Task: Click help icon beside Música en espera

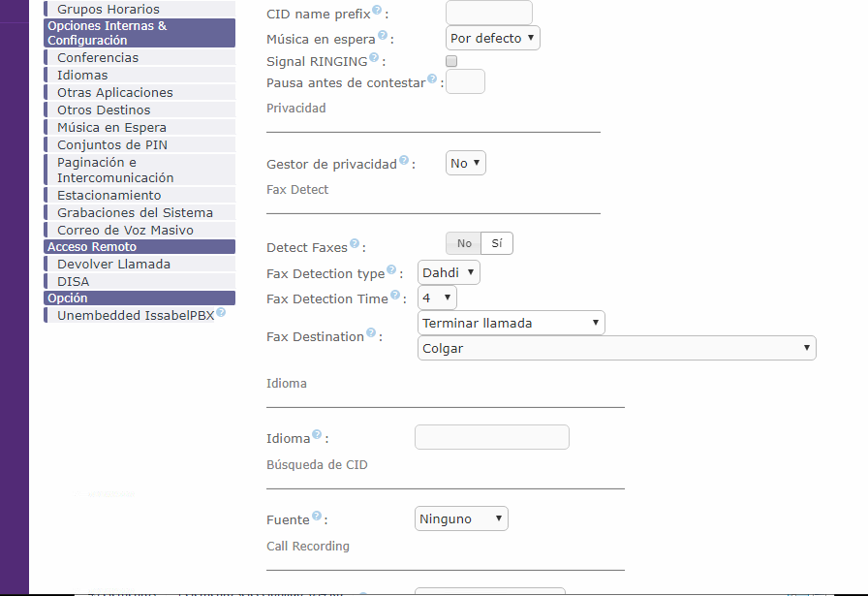Action: (382, 36)
